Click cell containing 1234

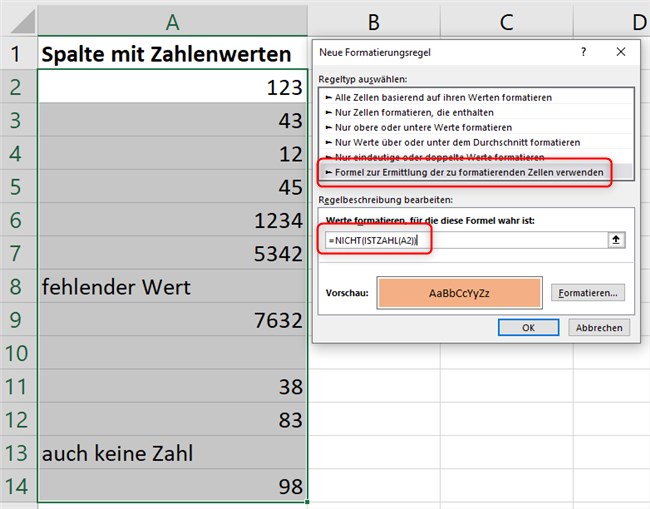point(172,220)
